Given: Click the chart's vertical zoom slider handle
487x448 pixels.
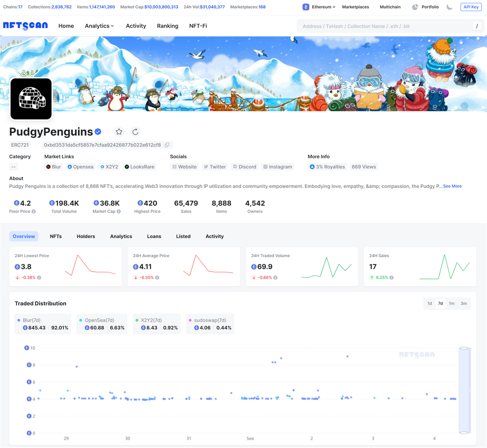Looking at the screenshot, I should 464,348.
